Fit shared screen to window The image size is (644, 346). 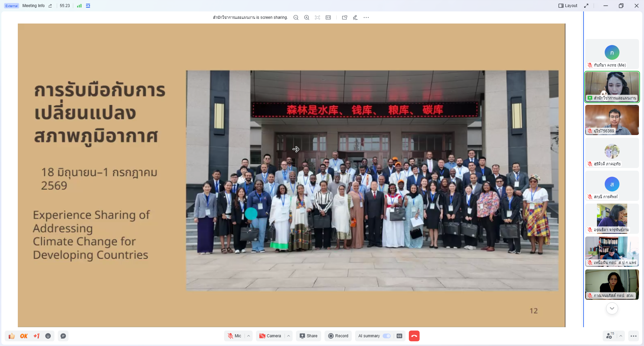tap(317, 17)
